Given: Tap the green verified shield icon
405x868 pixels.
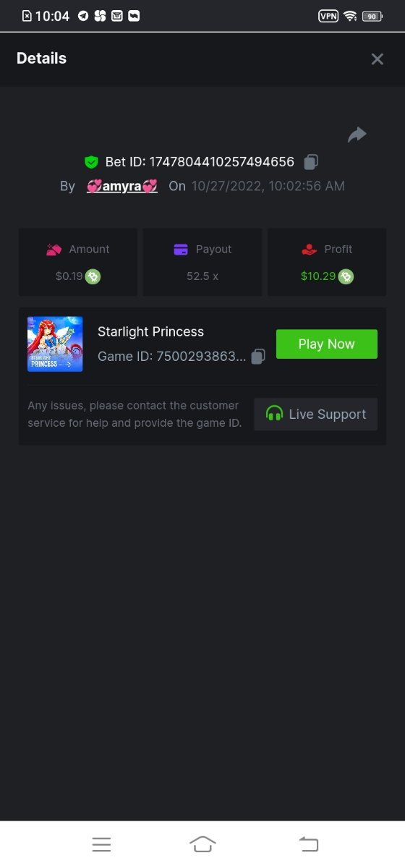Looking at the screenshot, I should coord(91,162).
